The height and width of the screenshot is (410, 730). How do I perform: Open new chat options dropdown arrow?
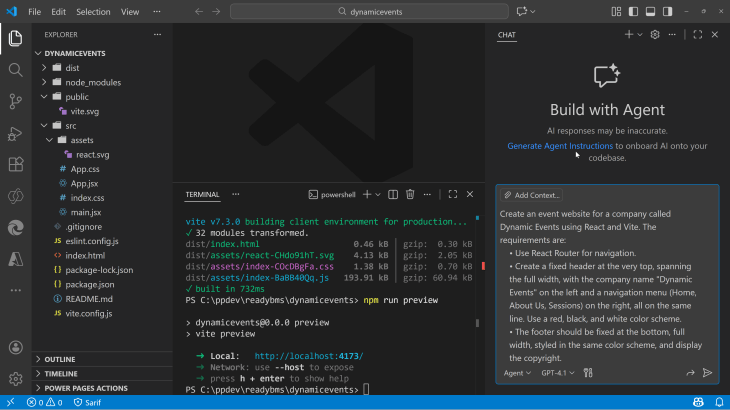[640, 34]
